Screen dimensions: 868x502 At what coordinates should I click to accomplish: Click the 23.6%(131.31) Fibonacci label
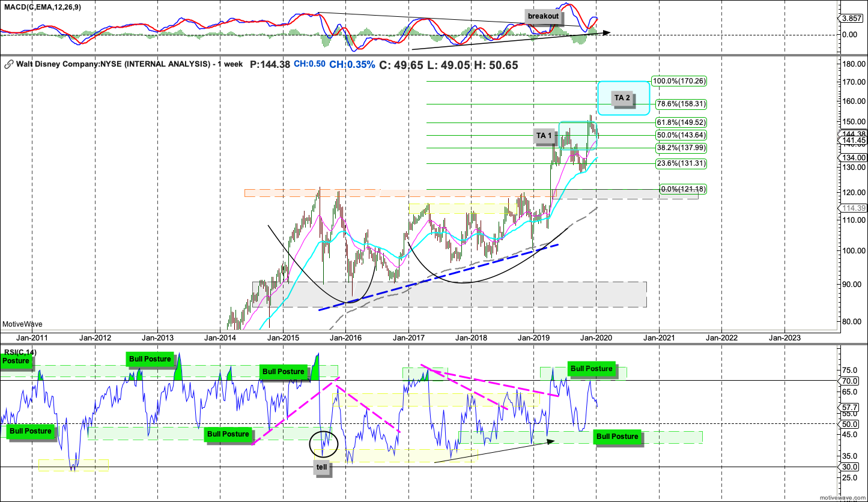[682, 163]
